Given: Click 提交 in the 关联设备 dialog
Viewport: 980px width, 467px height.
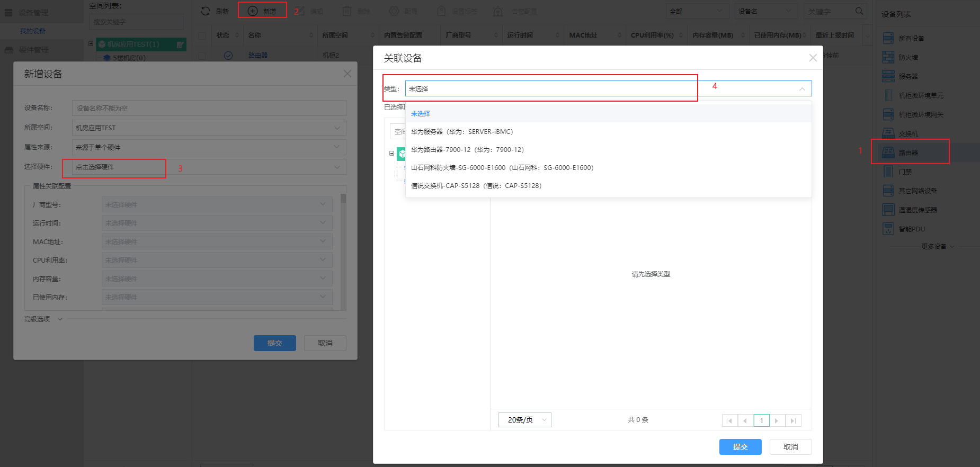Looking at the screenshot, I should (740, 447).
